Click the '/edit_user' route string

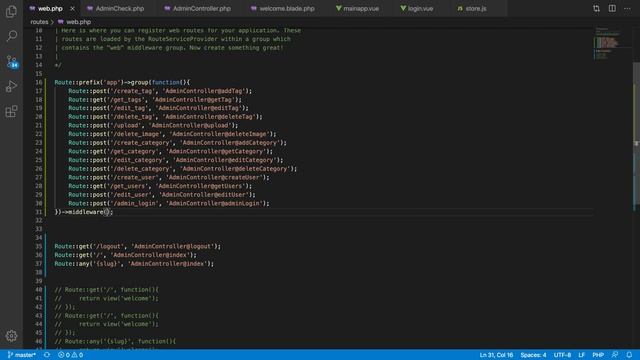pos(131,195)
